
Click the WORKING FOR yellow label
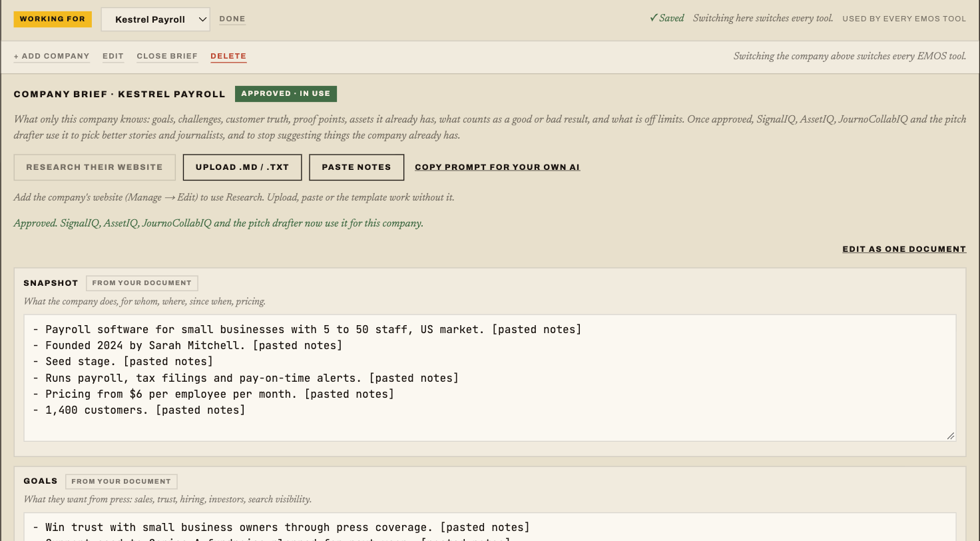(x=53, y=19)
